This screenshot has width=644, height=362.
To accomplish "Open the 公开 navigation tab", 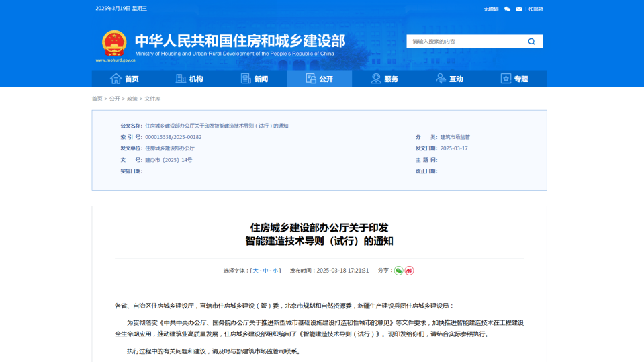I will click(319, 79).
